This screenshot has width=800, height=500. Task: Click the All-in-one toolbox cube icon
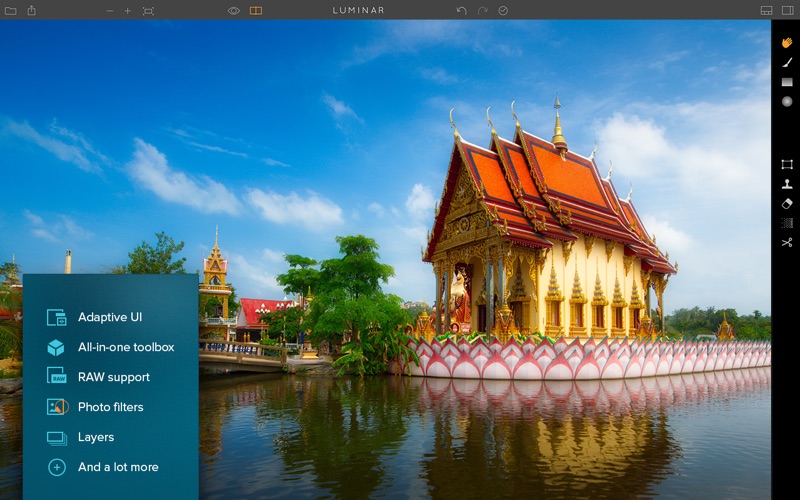click(x=56, y=347)
